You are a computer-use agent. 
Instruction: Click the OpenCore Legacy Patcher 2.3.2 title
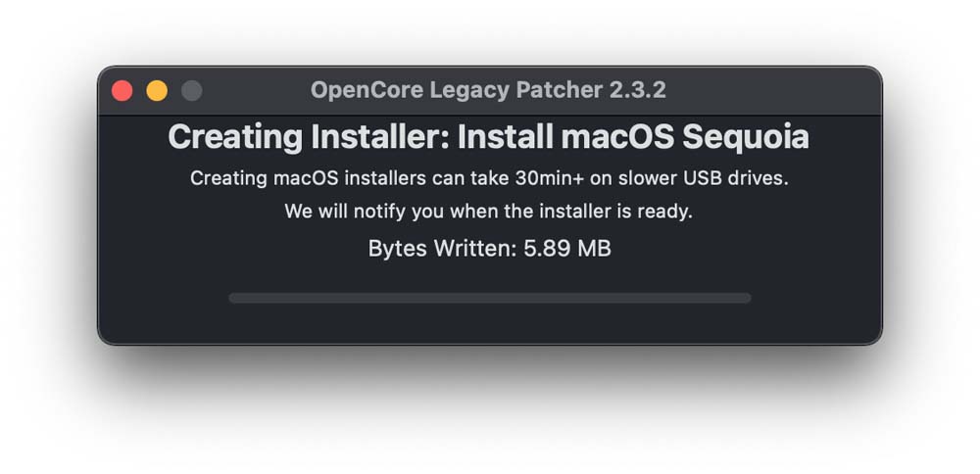[488, 90]
